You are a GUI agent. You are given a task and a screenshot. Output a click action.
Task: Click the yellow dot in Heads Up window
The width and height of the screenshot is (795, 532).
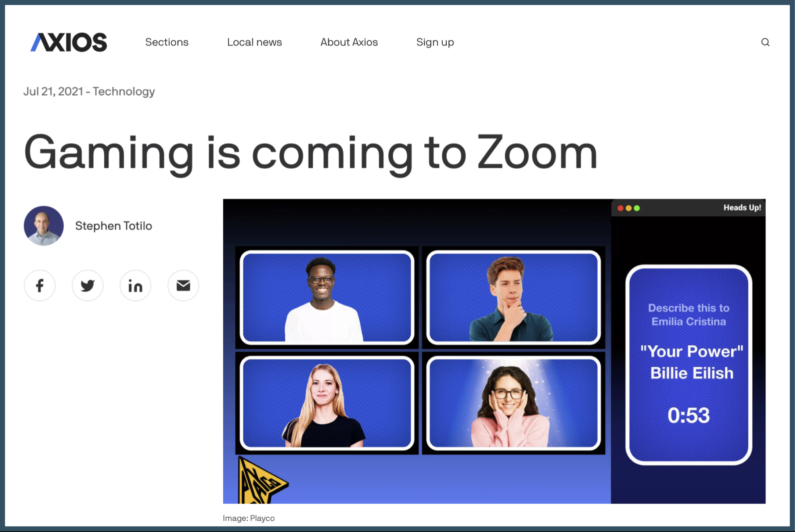coord(629,208)
